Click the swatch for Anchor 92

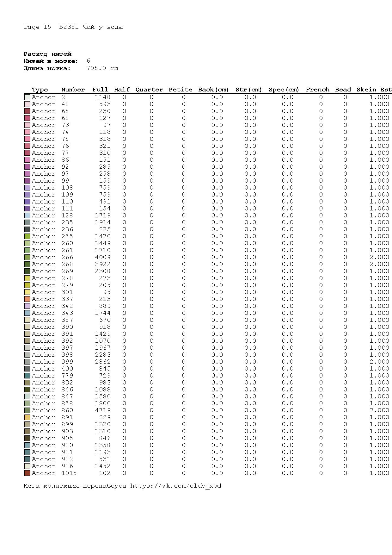tap(27, 167)
